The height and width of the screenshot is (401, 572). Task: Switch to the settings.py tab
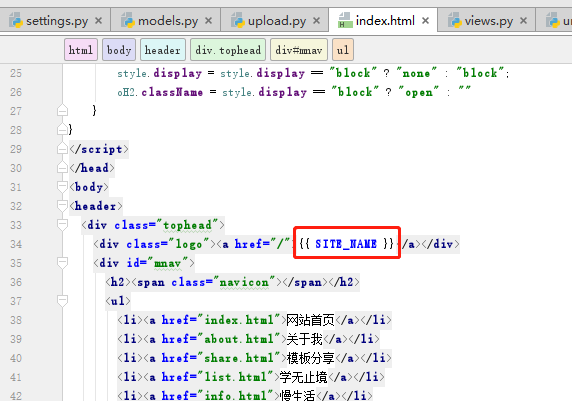[x=55, y=21]
